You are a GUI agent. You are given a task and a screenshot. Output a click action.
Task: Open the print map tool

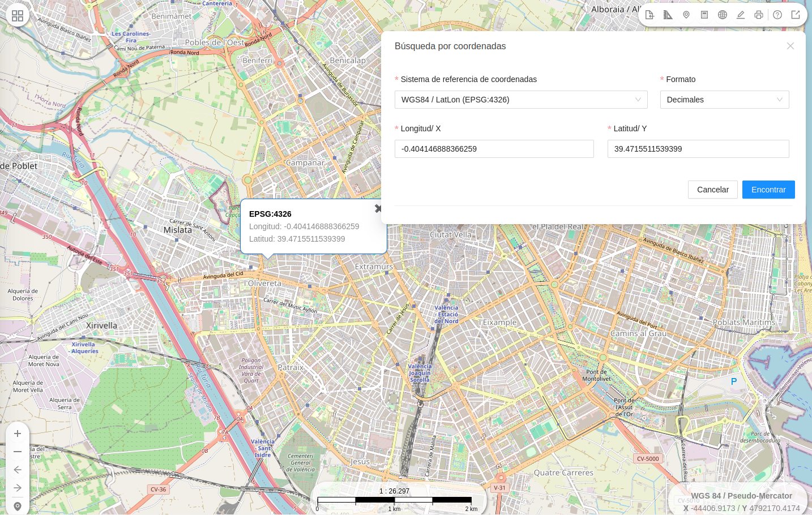pos(759,15)
